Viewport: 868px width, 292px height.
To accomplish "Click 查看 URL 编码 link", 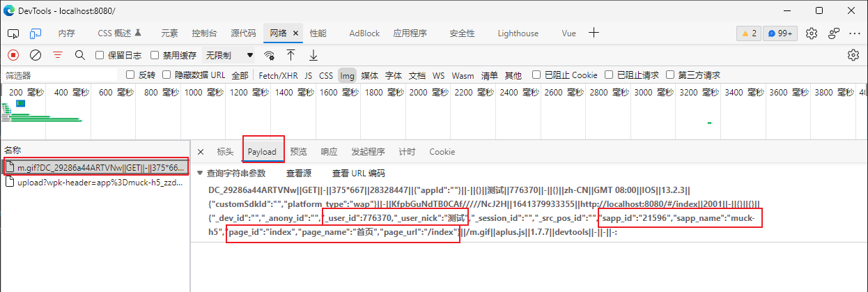I will [x=358, y=174].
